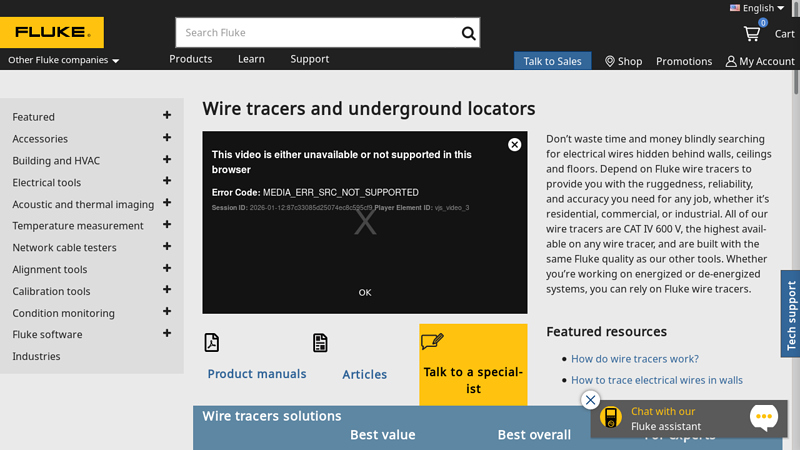Expand the Fluke software category
Image resolution: width=800 pixels, height=450 pixels.
167,333
